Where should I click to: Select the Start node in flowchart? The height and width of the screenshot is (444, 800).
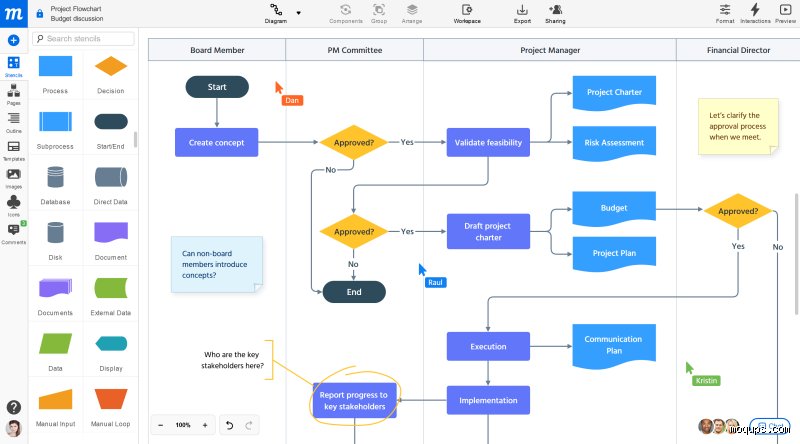(x=217, y=87)
